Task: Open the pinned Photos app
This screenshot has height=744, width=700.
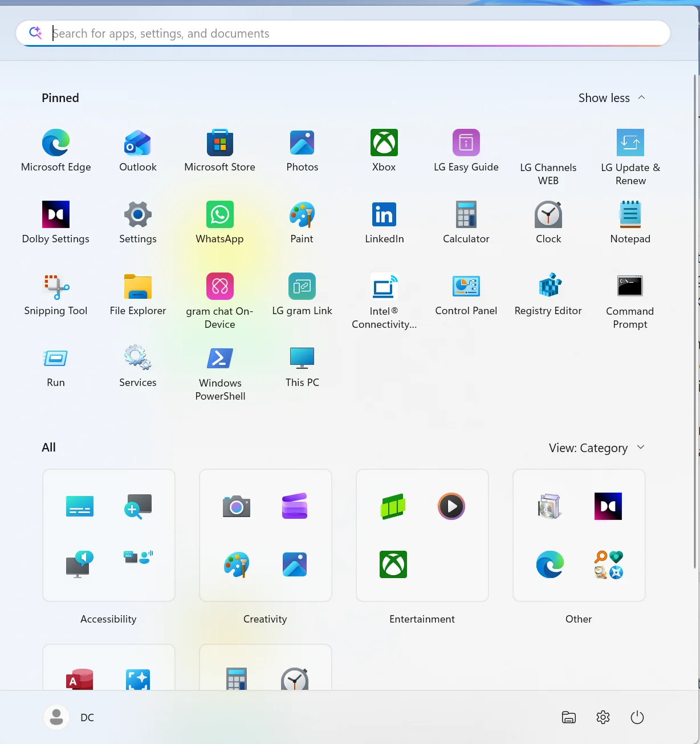Action: (302, 152)
